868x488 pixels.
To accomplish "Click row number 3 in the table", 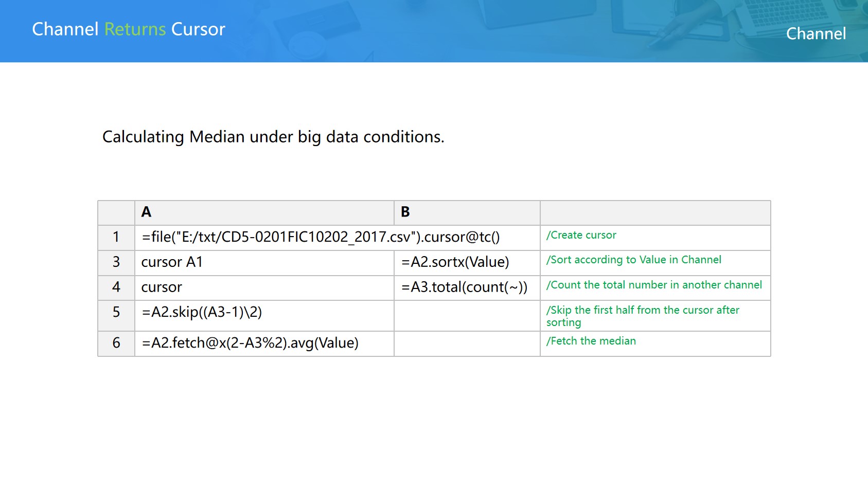I will click(116, 262).
